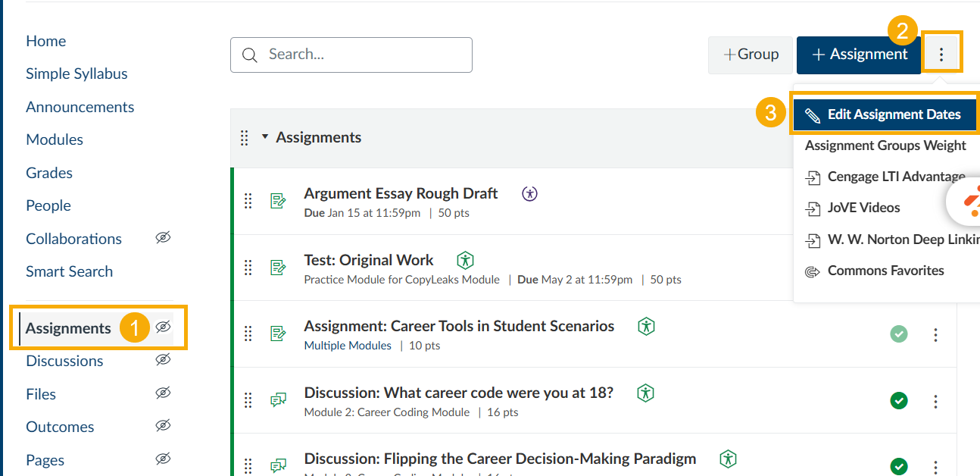This screenshot has width=980, height=476.
Task: Click accessibility icon beside career code discussion
Action: coord(645,393)
